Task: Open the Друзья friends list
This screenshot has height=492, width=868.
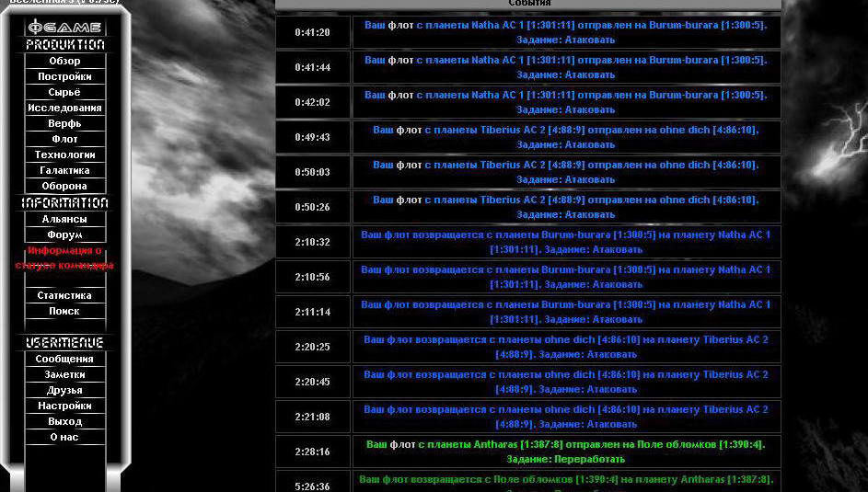Action: (x=64, y=390)
